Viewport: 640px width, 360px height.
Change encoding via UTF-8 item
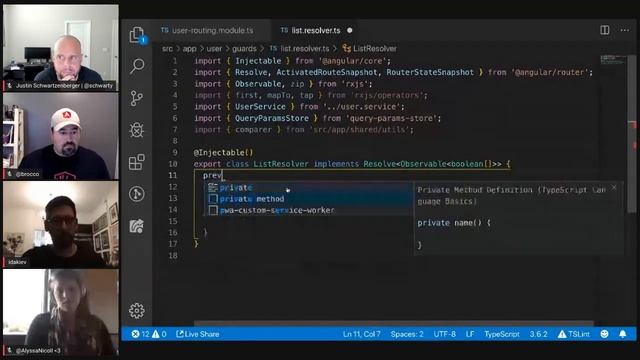(444, 334)
